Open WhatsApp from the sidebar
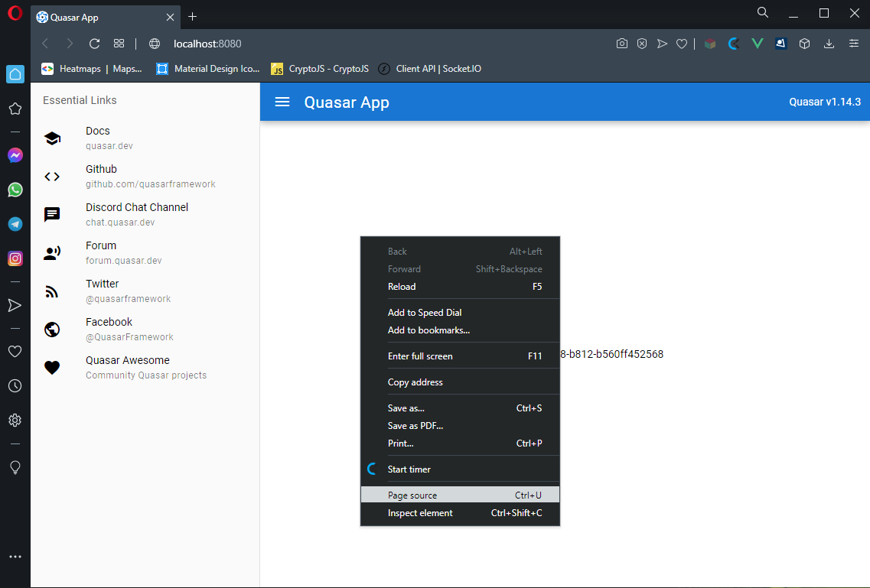The image size is (870, 588). 15,190
